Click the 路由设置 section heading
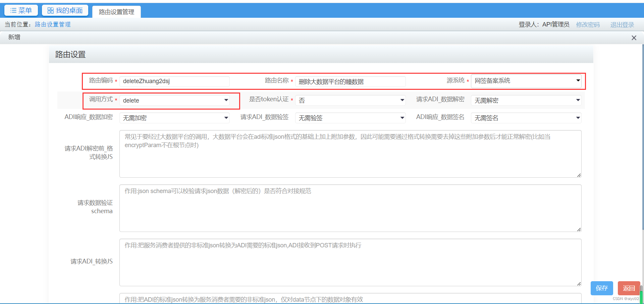The width and height of the screenshot is (644, 304). (70, 54)
